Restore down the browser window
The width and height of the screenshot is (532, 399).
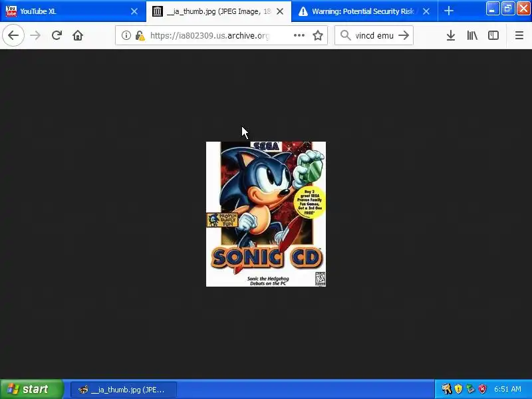coord(508,8)
